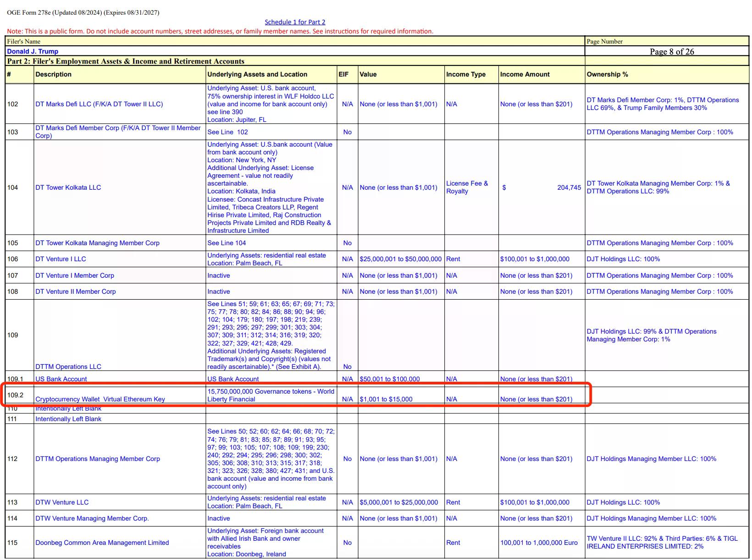This screenshot has height=560, width=752.
Task: Click the $1,001 to $15,000 value cell
Action: (x=386, y=399)
